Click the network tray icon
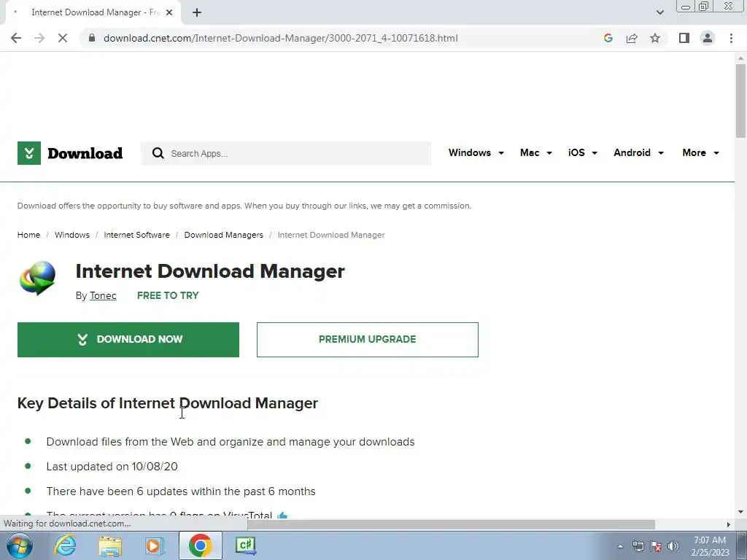 coord(638,546)
